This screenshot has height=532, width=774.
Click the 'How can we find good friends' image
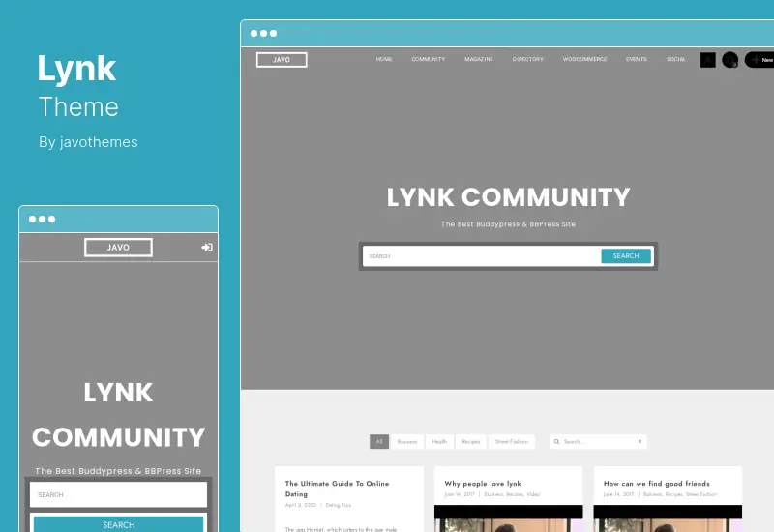click(x=668, y=518)
